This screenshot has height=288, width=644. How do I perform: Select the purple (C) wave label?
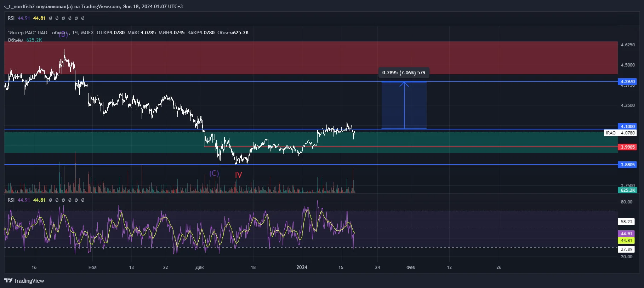214,173
